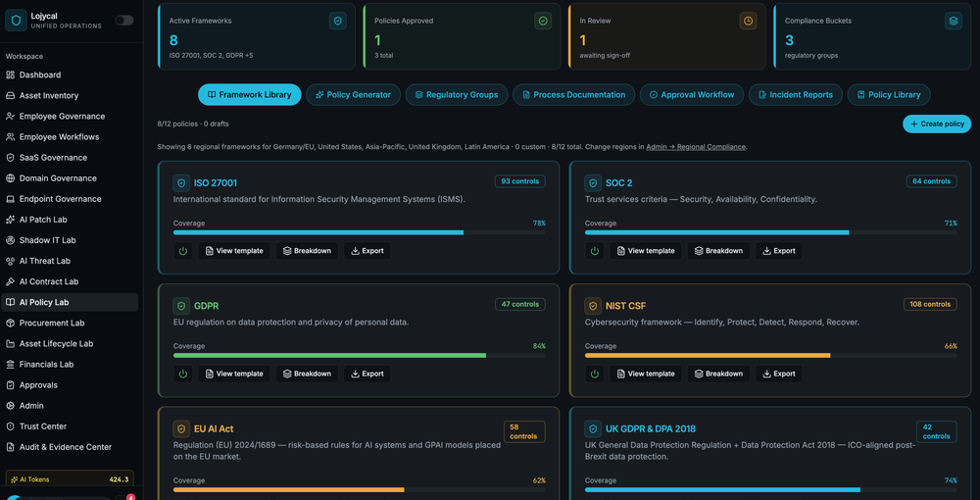The image size is (980, 500).
Task: Click the AI Patch Lab sparkle icon
Action: pyautogui.click(x=10, y=220)
